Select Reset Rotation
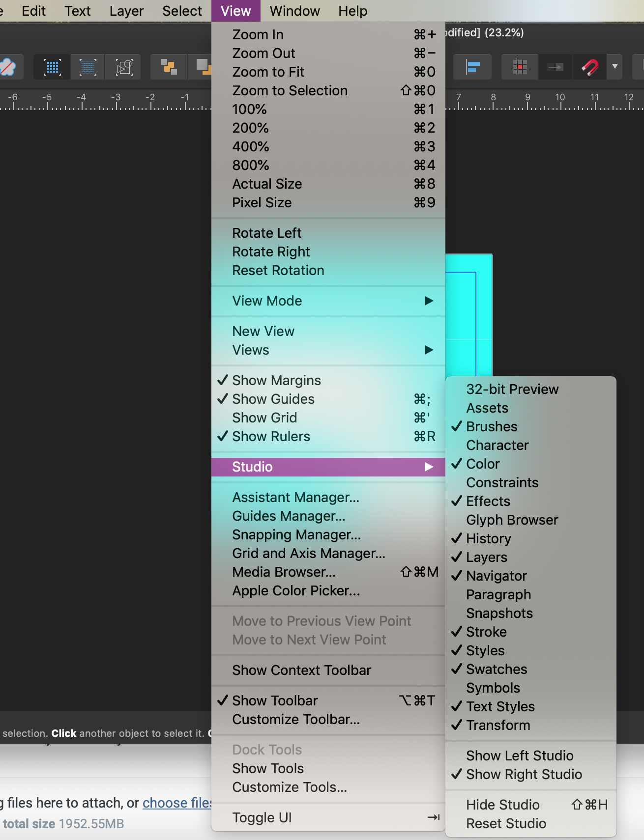Screen dimensions: 644x840 328,270
